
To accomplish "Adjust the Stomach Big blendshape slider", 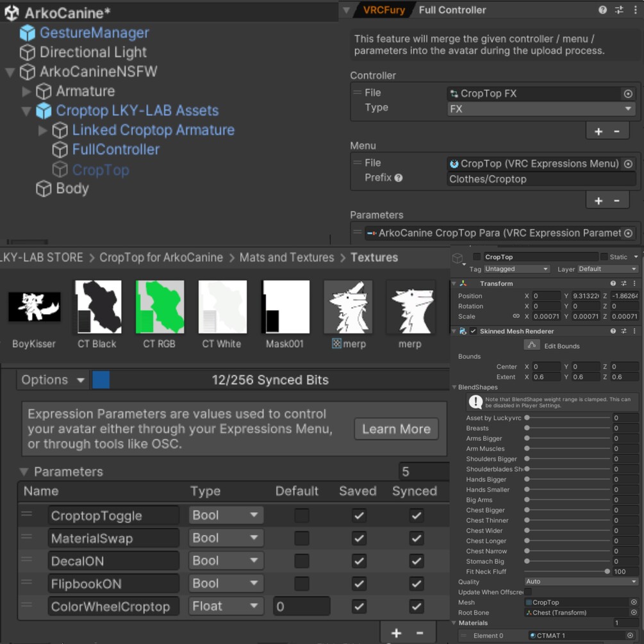I will 568,561.
